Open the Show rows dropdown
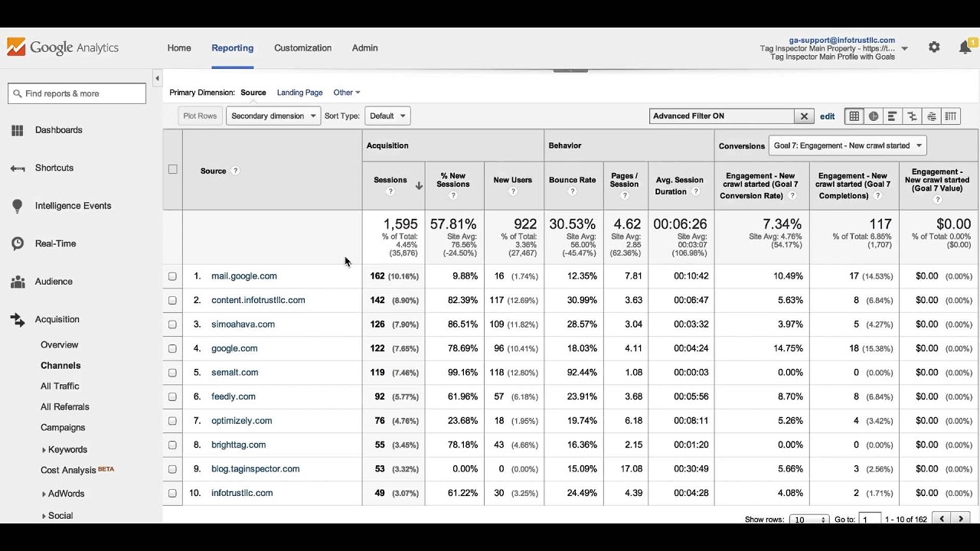980x551 pixels. coord(809,520)
